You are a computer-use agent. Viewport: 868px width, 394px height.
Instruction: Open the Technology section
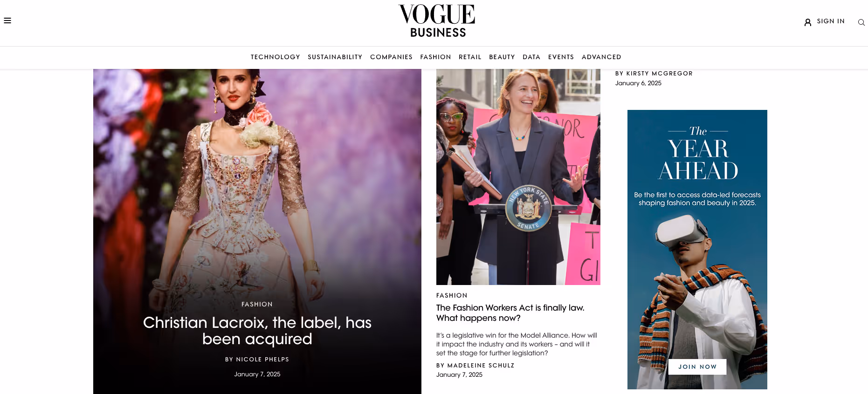click(x=276, y=57)
